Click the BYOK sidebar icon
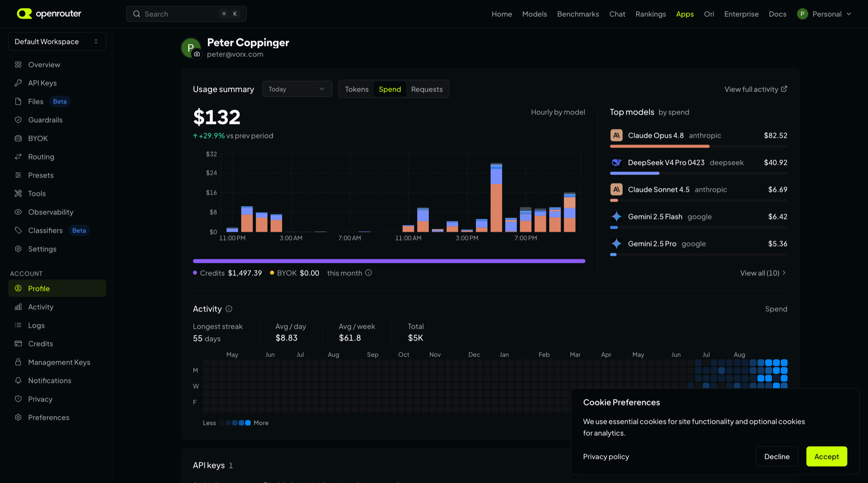The height and width of the screenshot is (483, 868). (18, 138)
